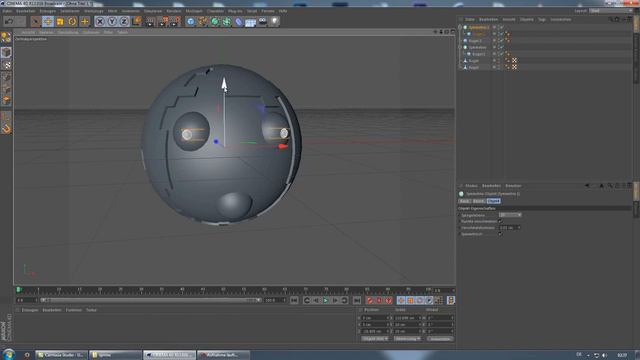Select the Kugel.3 object
This screenshot has height=360, width=640.
[475, 41]
